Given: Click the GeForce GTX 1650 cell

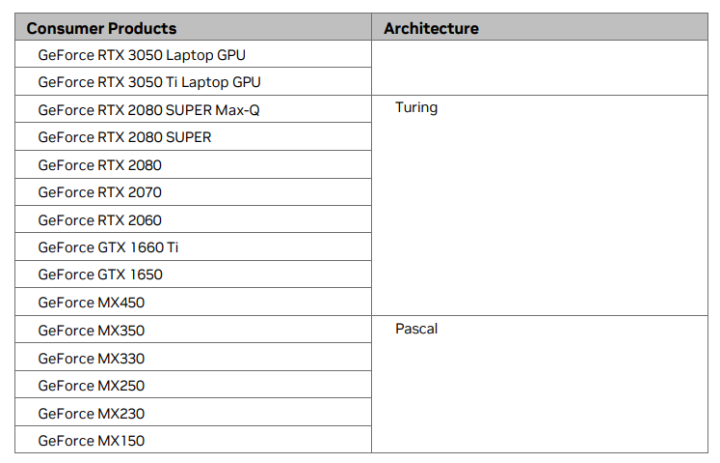Looking at the screenshot, I should coord(100,274).
